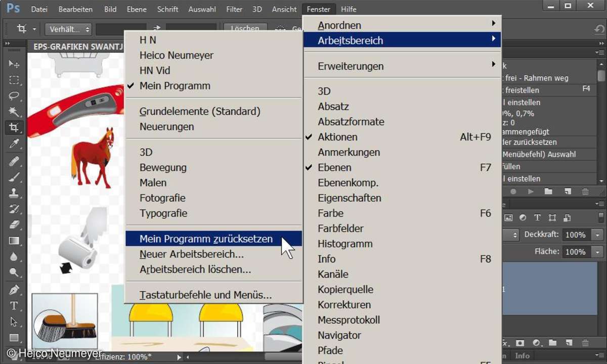Add a layer mask from Layers panel
The height and width of the screenshot is (364, 607).
click(519, 343)
